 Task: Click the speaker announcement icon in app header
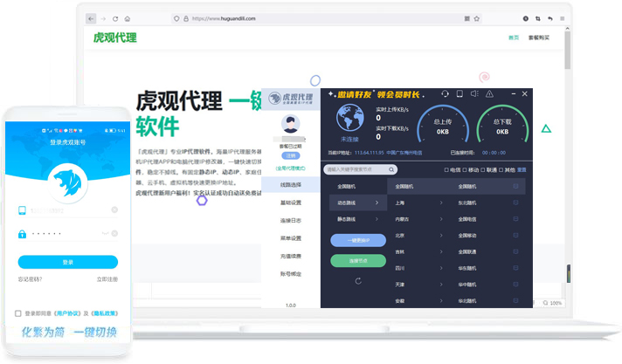pyautogui.click(x=474, y=93)
